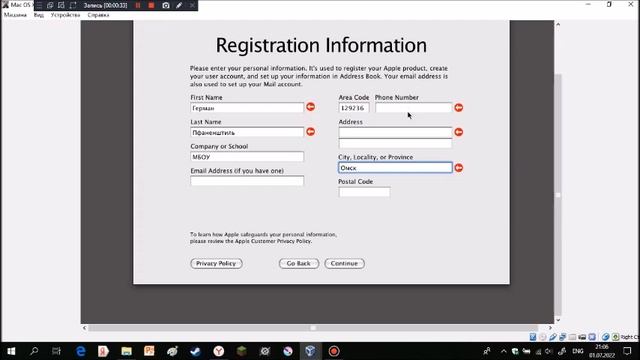Open Yandex Browser from taskbar
Screen dimensions: 640x360
[x=219, y=351]
